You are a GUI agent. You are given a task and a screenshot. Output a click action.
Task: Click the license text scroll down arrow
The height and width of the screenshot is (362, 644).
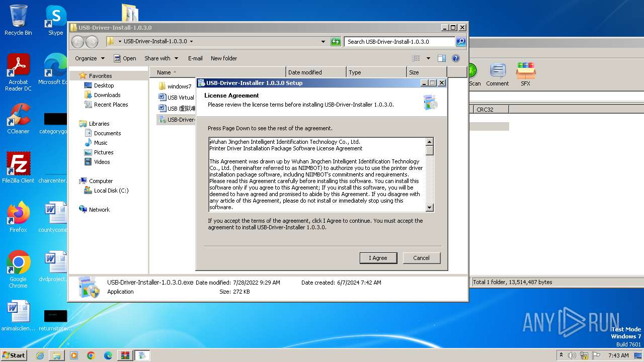[x=430, y=207]
